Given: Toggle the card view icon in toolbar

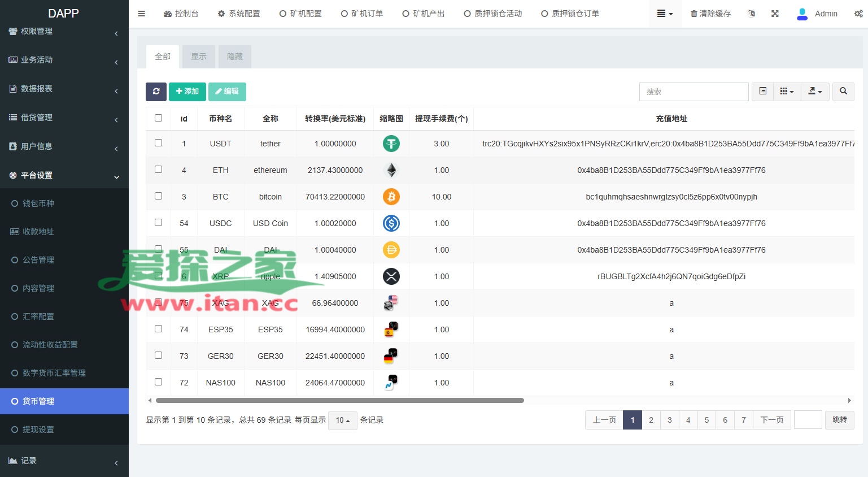Looking at the screenshot, I should pos(762,91).
